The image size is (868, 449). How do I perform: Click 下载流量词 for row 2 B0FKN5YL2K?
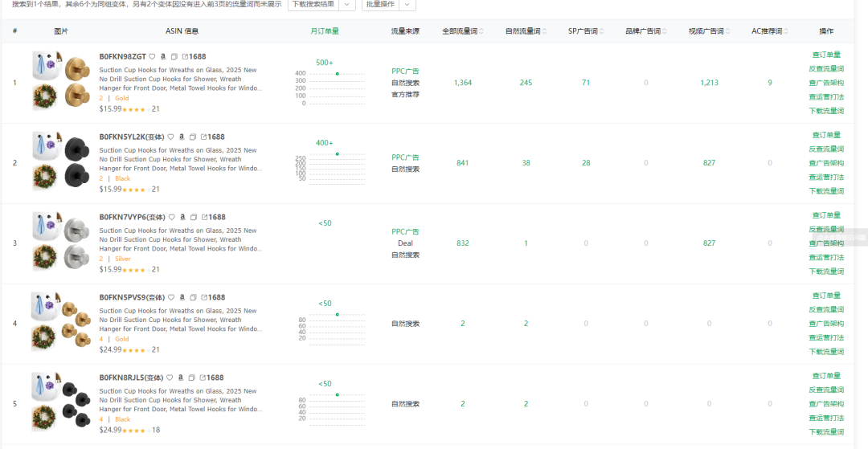click(826, 191)
